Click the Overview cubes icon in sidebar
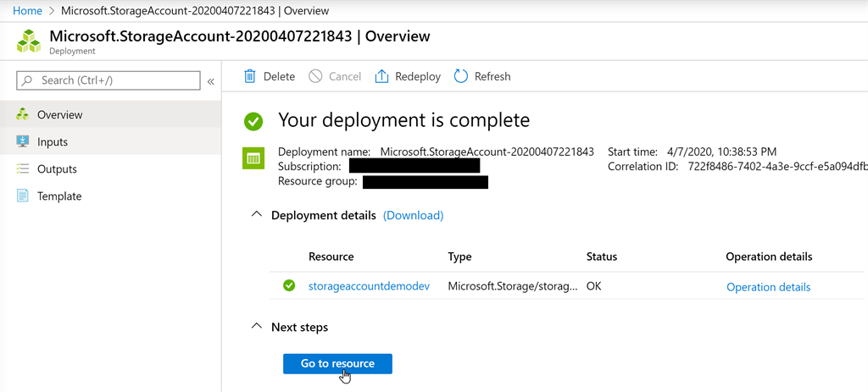Screen dimensions: 868x392 pos(22,114)
